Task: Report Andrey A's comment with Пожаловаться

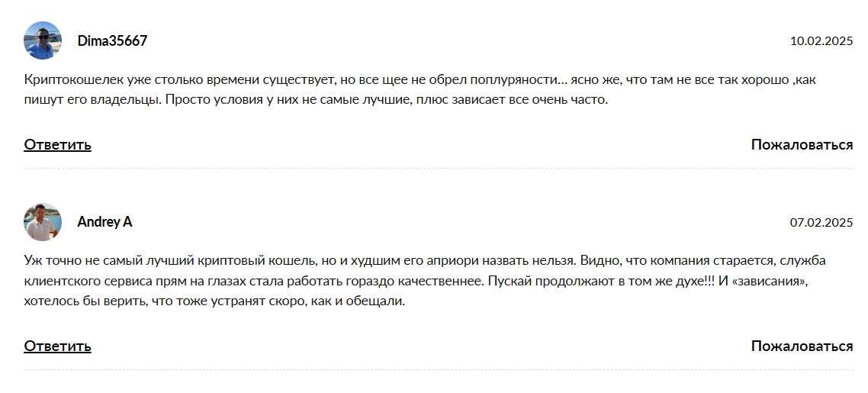Action: pos(802,346)
